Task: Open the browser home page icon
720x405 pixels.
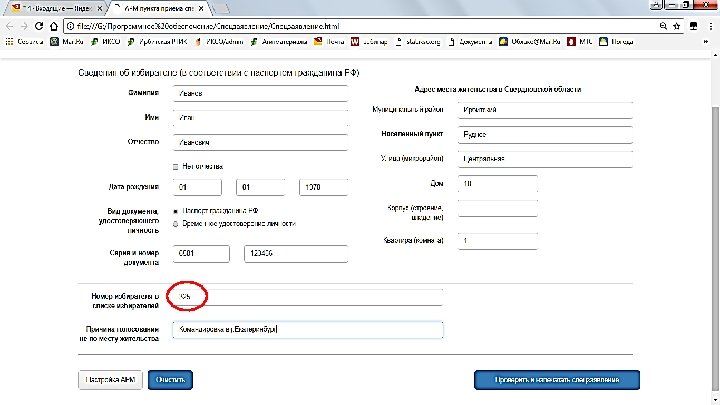Action: point(54,26)
